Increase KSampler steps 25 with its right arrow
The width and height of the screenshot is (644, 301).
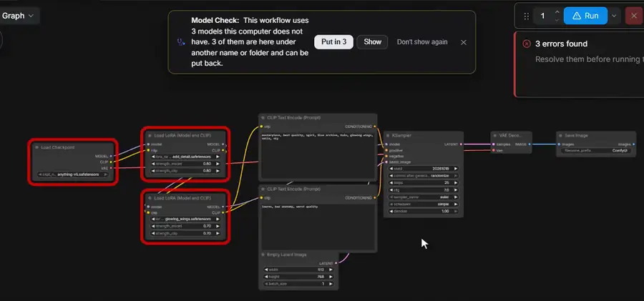coord(456,183)
